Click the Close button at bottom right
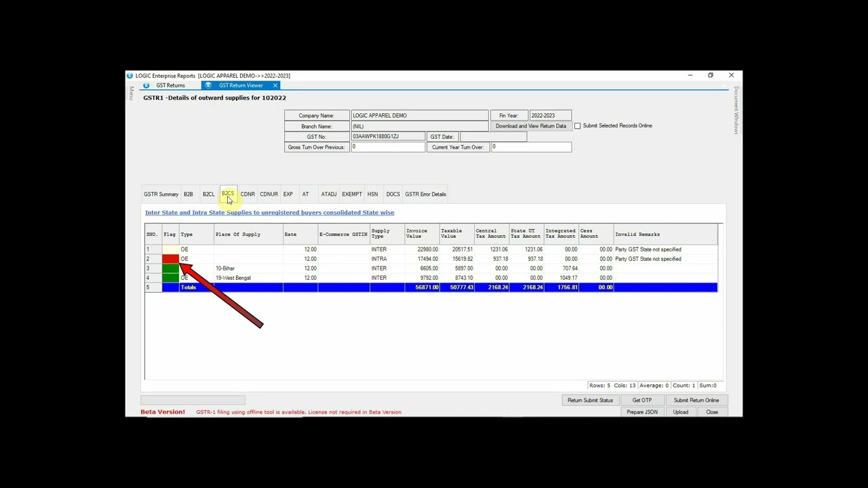The image size is (868, 488). [x=712, y=412]
